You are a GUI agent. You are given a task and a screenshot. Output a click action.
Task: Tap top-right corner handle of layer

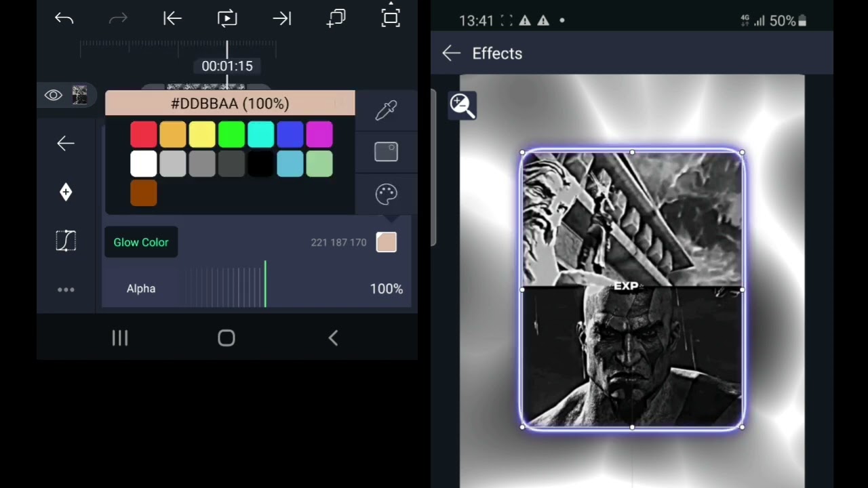tap(743, 152)
